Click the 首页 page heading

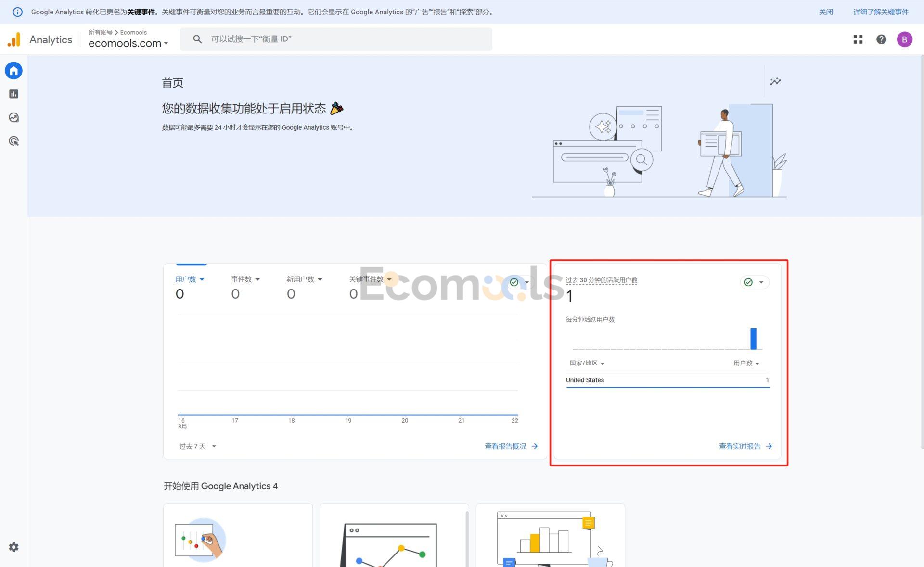(172, 83)
